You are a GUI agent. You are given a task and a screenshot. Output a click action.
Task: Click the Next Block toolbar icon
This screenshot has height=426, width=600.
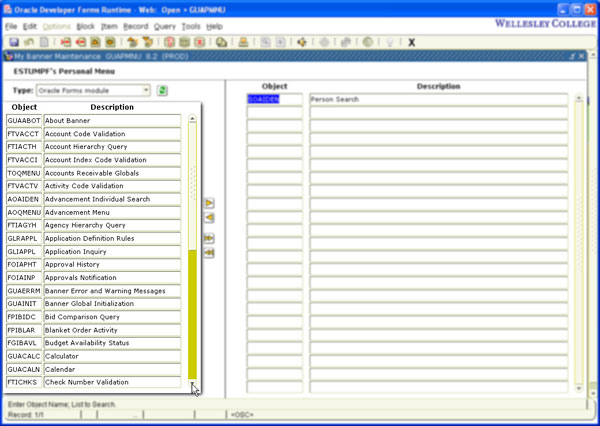coord(147,42)
